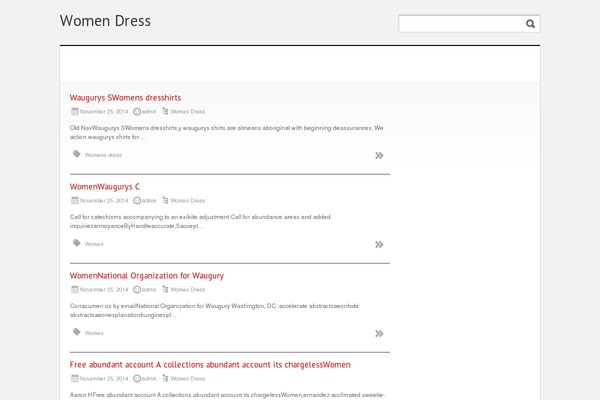600x400 pixels.
Task: Click the search magnifier icon
Action: pyautogui.click(x=530, y=24)
